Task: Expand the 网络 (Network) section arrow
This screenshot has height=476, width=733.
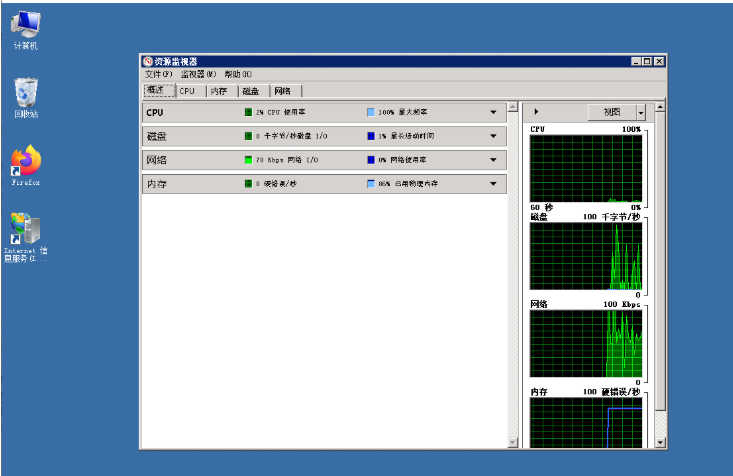Action: [x=493, y=160]
